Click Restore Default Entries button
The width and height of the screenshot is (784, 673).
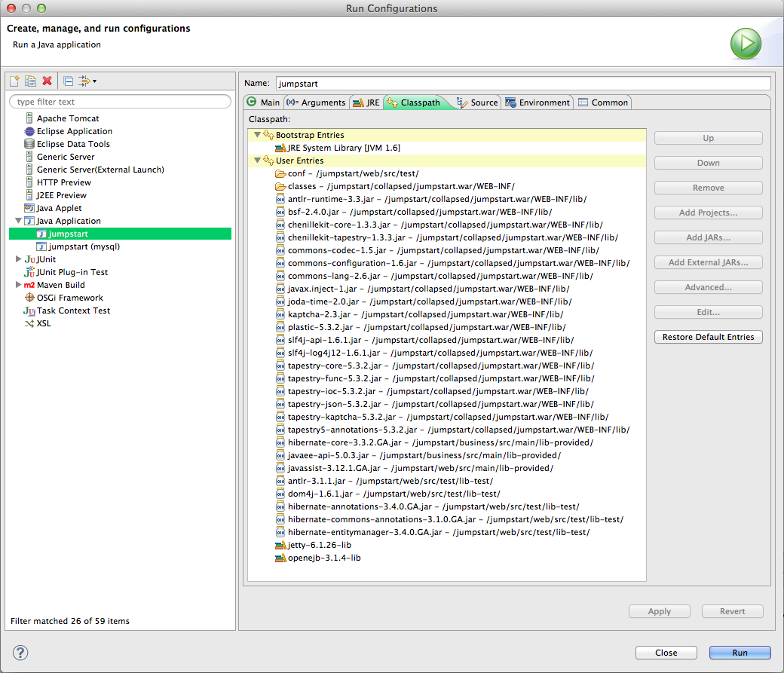pos(708,337)
